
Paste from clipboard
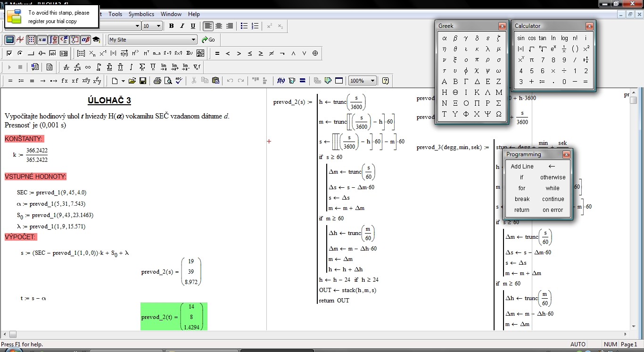click(215, 81)
